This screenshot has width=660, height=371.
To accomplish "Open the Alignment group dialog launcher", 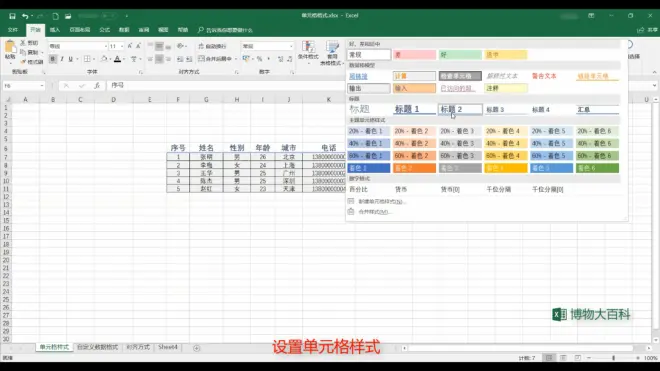I will (x=237, y=72).
